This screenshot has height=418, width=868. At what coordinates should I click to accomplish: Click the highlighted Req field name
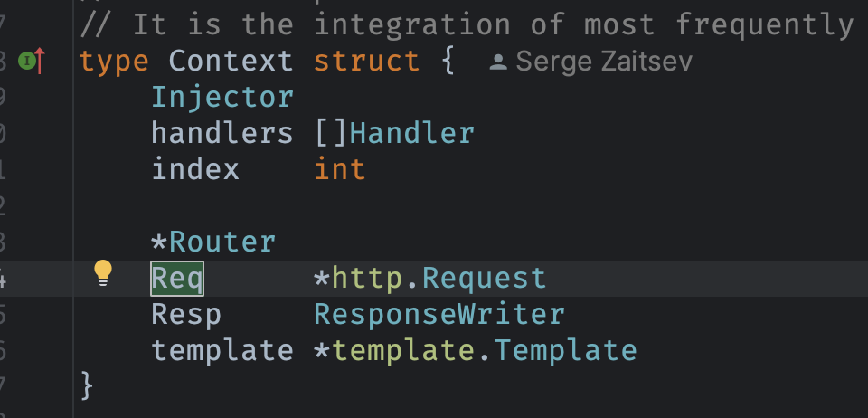[177, 279]
